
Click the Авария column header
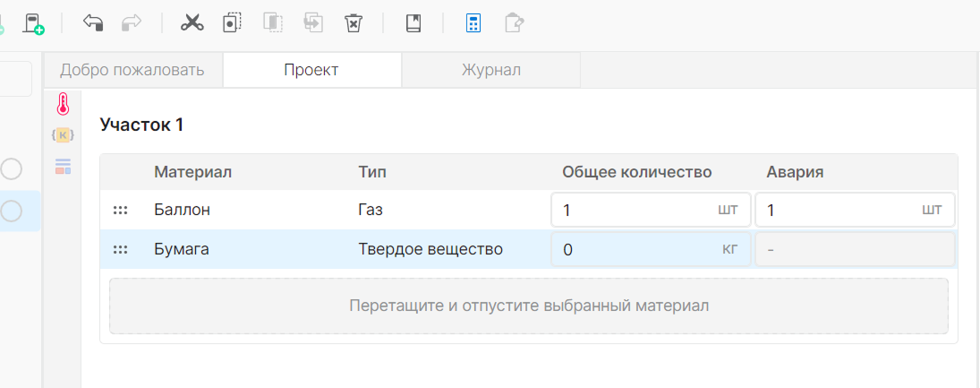795,172
